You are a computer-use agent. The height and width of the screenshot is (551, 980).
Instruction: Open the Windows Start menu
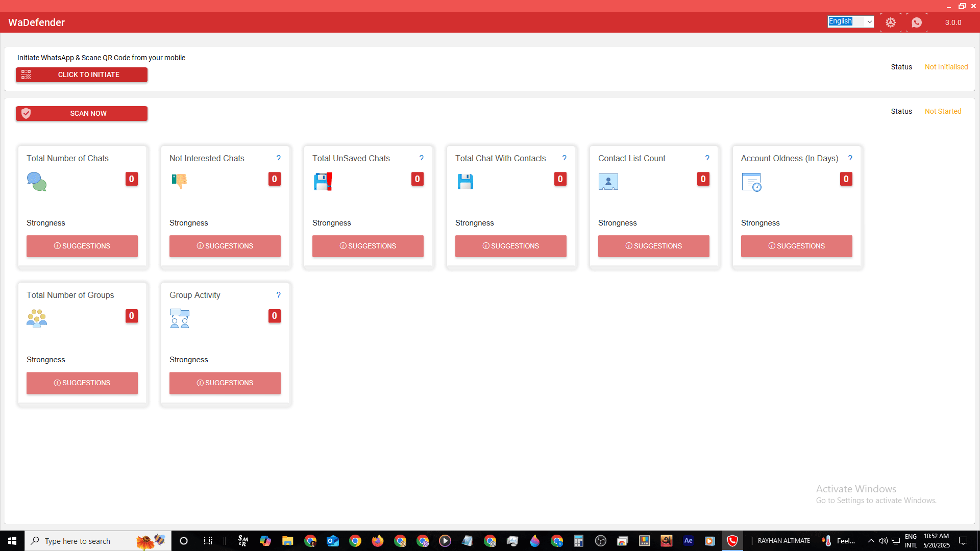tap(12, 541)
